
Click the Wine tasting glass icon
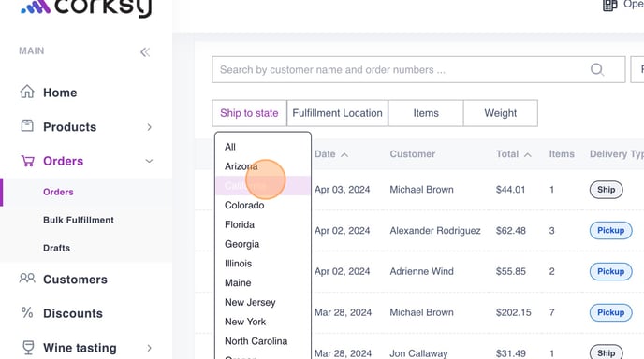pos(28,348)
